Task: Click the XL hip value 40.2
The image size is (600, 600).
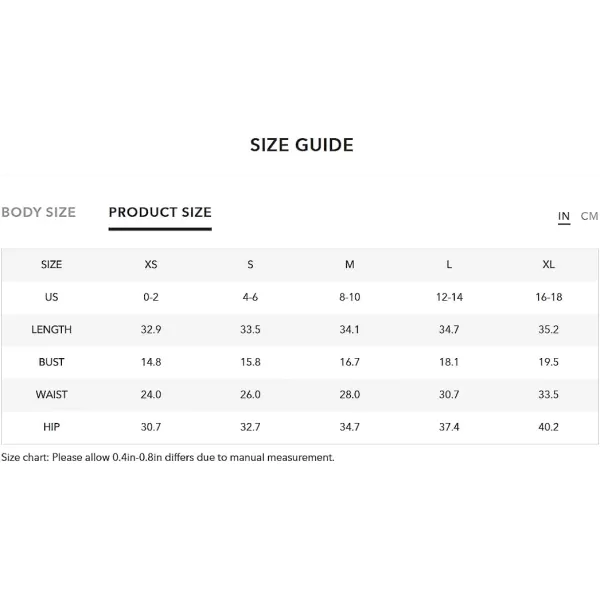Action: pos(548,427)
